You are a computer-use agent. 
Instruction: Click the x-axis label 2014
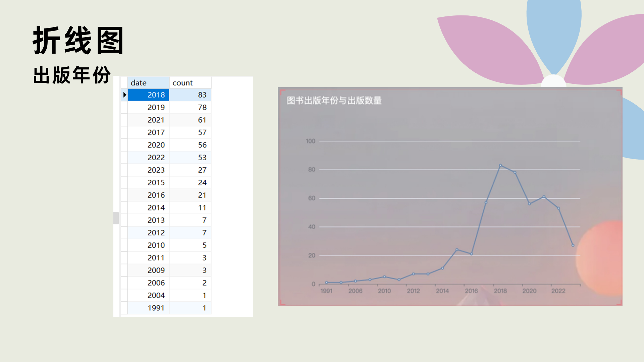[442, 291]
